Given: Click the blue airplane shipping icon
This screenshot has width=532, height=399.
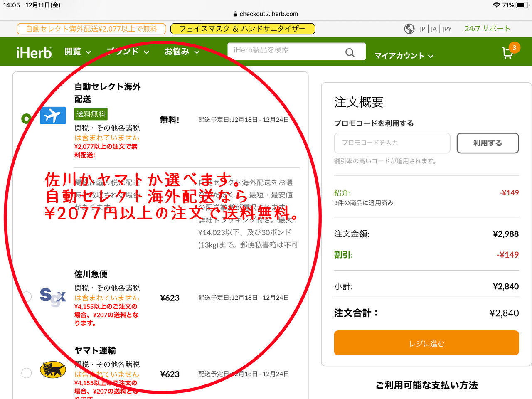Looking at the screenshot, I should point(53,116).
